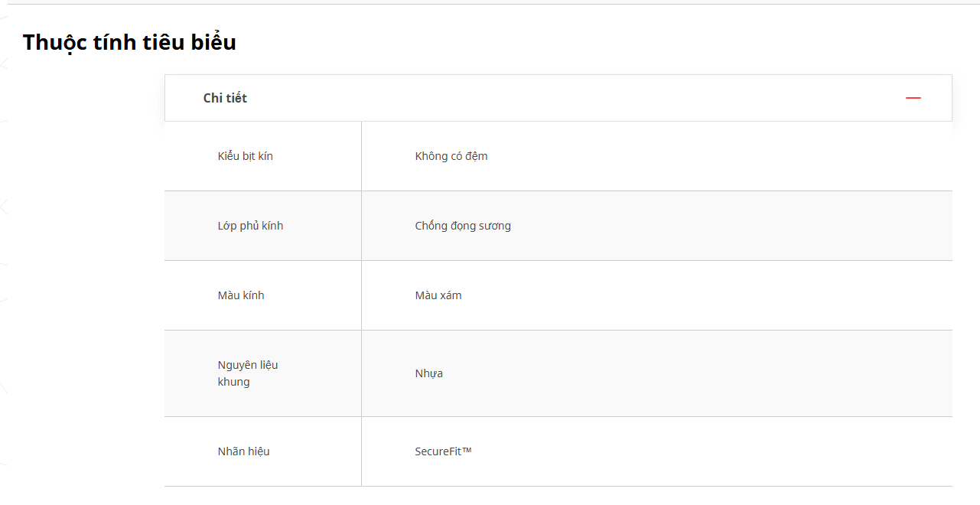Click the Không có đệm value
Image resolution: width=980 pixels, height=505 pixels.
(451, 156)
